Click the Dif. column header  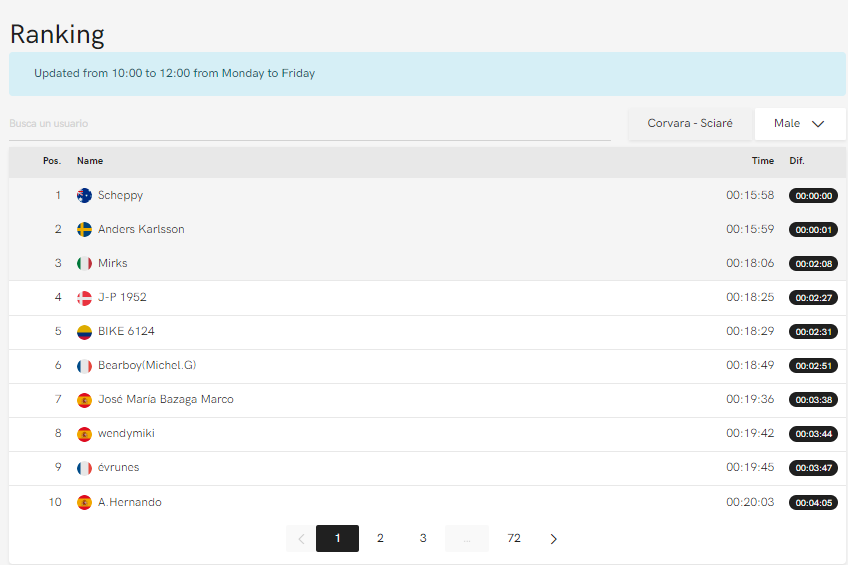click(797, 161)
